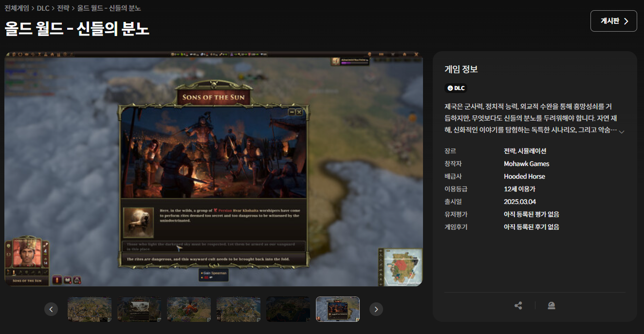The image size is (644, 334).
Task: Click the 게임 정보 heading
Action: click(461, 69)
